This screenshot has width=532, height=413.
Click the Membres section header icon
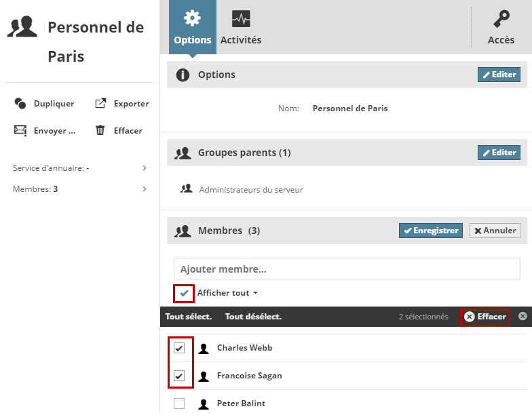183,231
